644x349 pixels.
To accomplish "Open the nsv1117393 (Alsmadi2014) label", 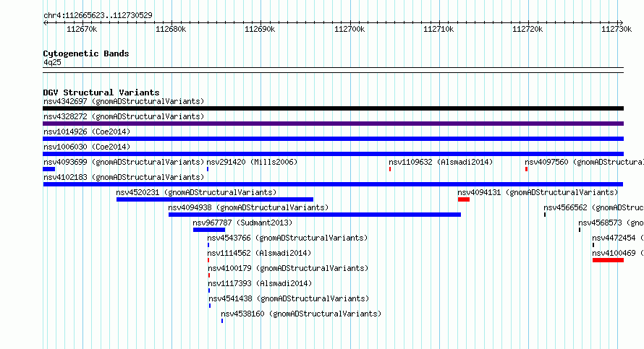I will tap(260, 283).
